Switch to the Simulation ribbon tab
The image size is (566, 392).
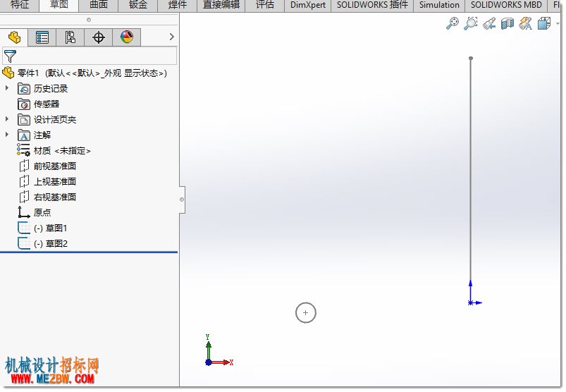(x=439, y=5)
